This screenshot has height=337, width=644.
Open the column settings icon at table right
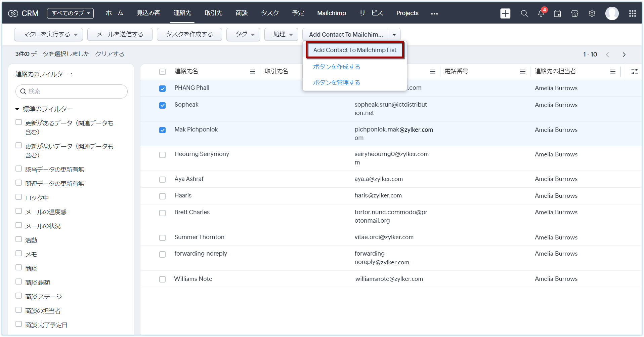[x=635, y=71]
